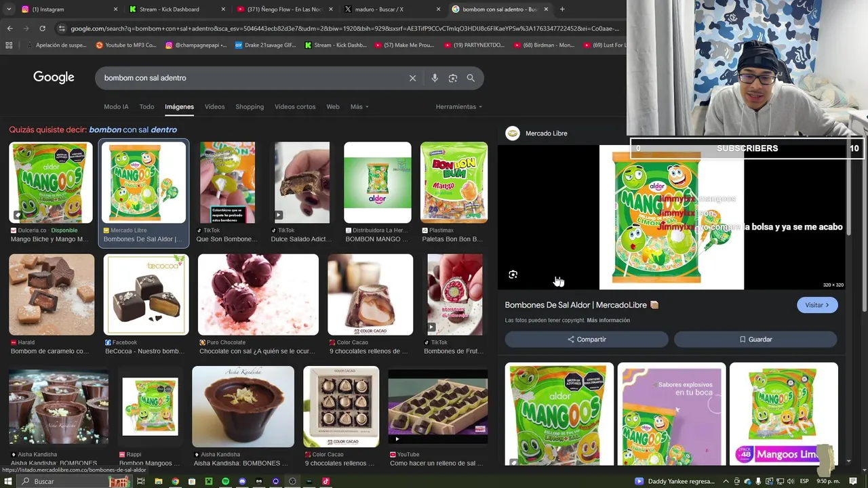Submit search with the magnifier icon
Screen dimensions: 868x488
tap(471, 78)
